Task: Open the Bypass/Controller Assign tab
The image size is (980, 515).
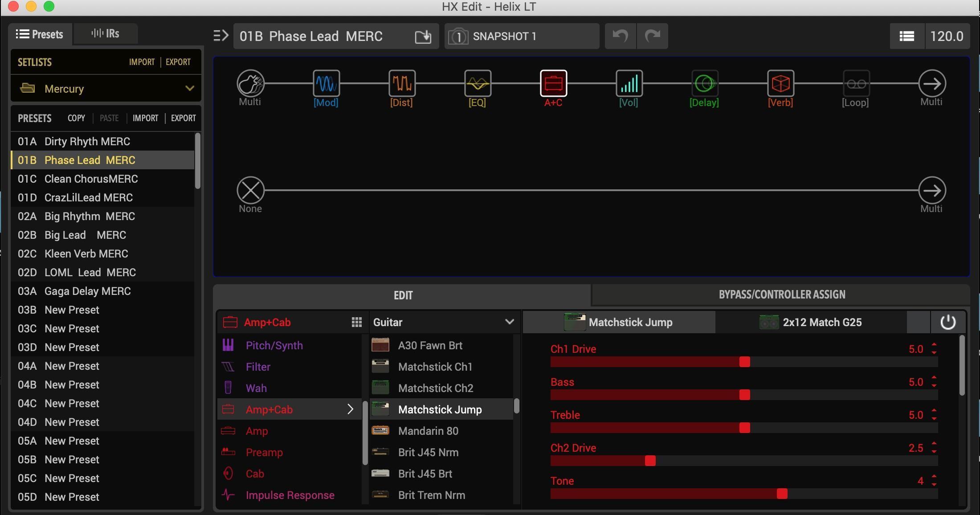Action: coord(781,294)
